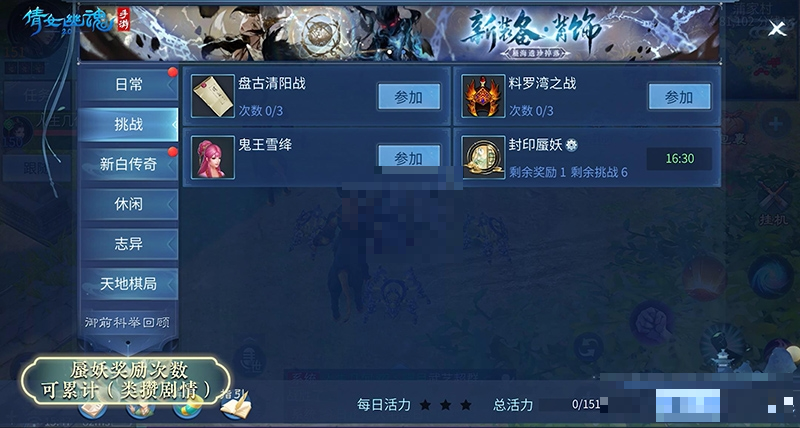The width and height of the screenshot is (800, 428).
Task: Click the 新装备·肖饰 banner
Action: [x=400, y=33]
